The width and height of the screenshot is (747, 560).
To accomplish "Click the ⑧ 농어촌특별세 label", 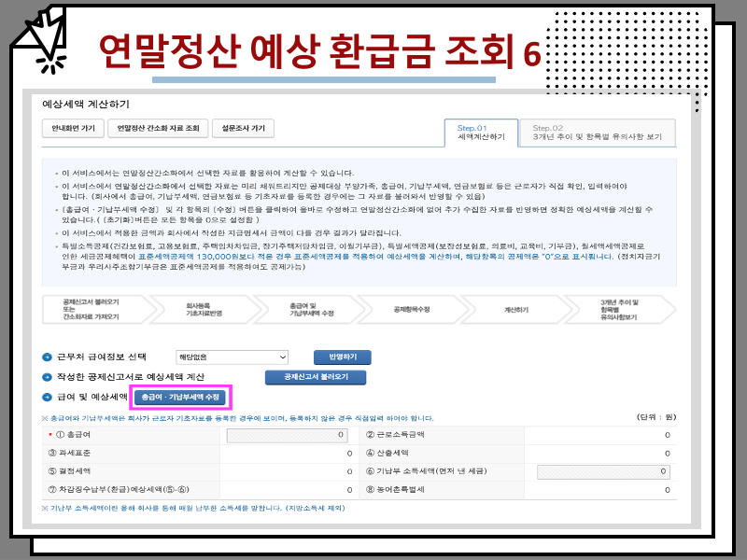I will click(395, 489).
